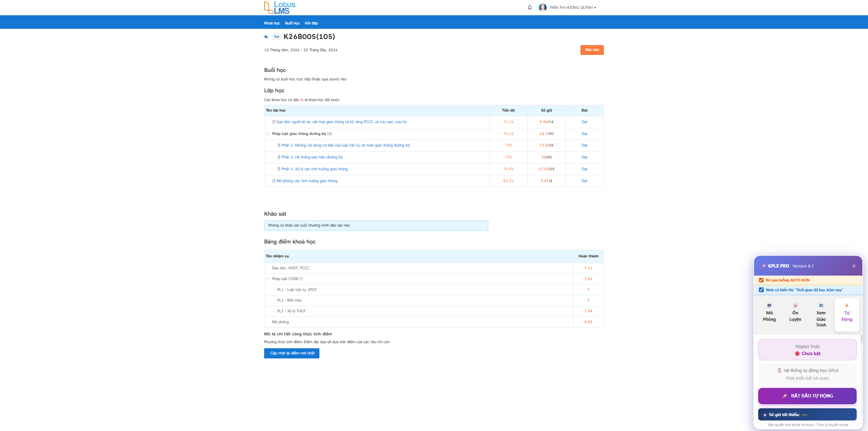Image resolution: width=868 pixels, height=431 pixels.
Task: Click alarm clock icon beside Số giờ tối thiểu
Action: [765, 415]
